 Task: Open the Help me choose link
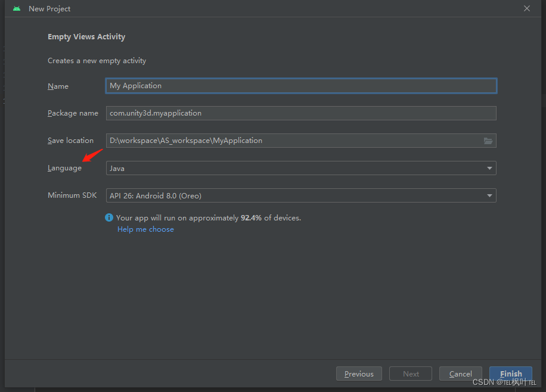(x=145, y=229)
